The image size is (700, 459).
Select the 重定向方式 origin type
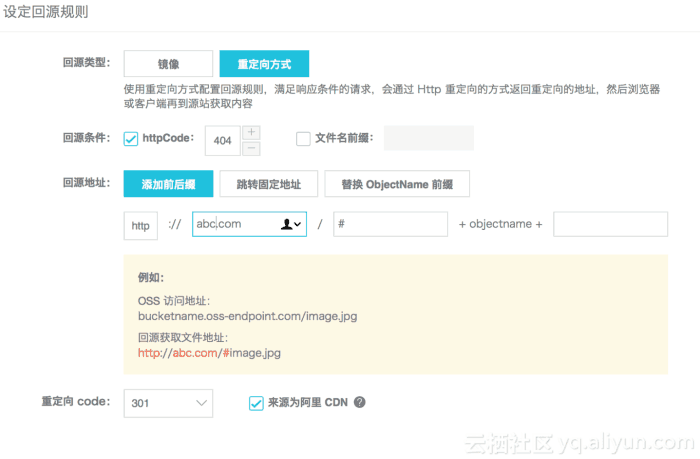coord(264,63)
